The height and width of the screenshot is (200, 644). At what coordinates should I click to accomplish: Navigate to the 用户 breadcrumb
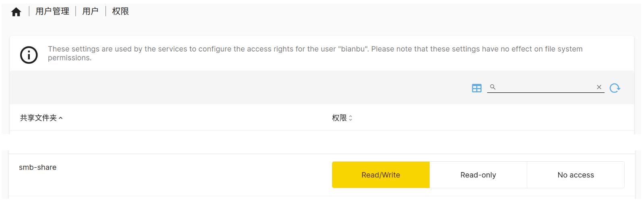pyautogui.click(x=90, y=11)
